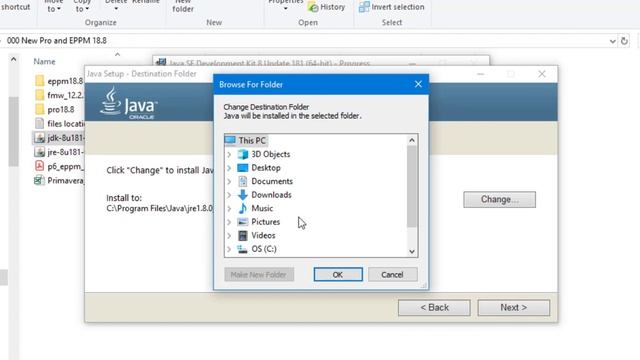640x360 pixels.
Task: Click the 'Invert selection' ribbon label
Action: point(398,7)
